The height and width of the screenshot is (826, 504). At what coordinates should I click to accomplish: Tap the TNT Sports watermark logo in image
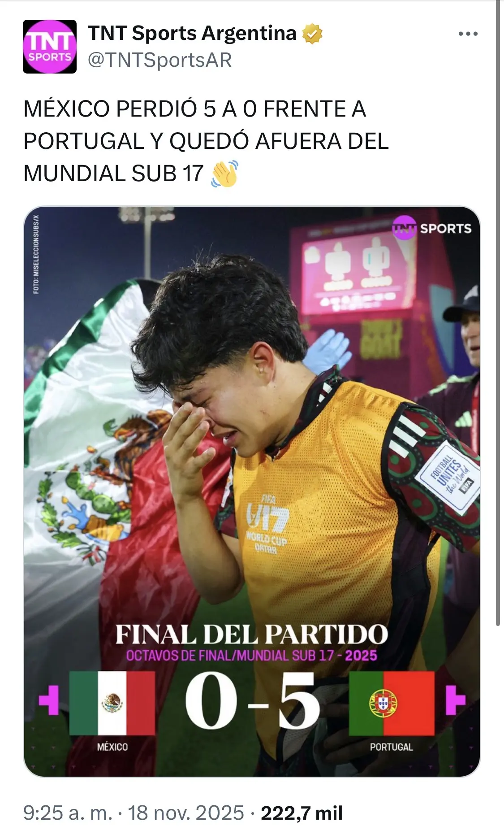pos(432,228)
